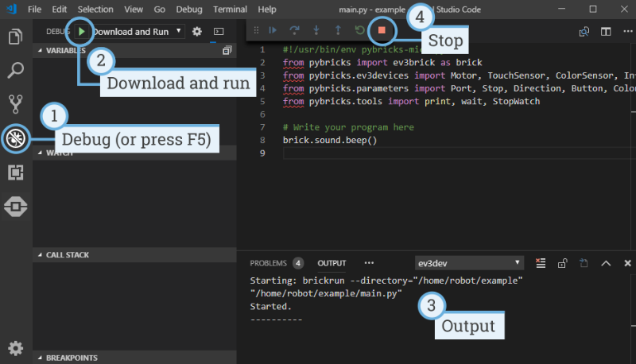
Task: Open launch.json with the debug gear icon
Action: [x=196, y=32]
